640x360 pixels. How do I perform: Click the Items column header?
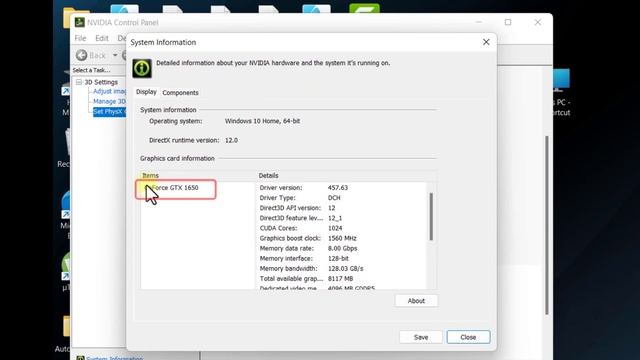(x=150, y=176)
